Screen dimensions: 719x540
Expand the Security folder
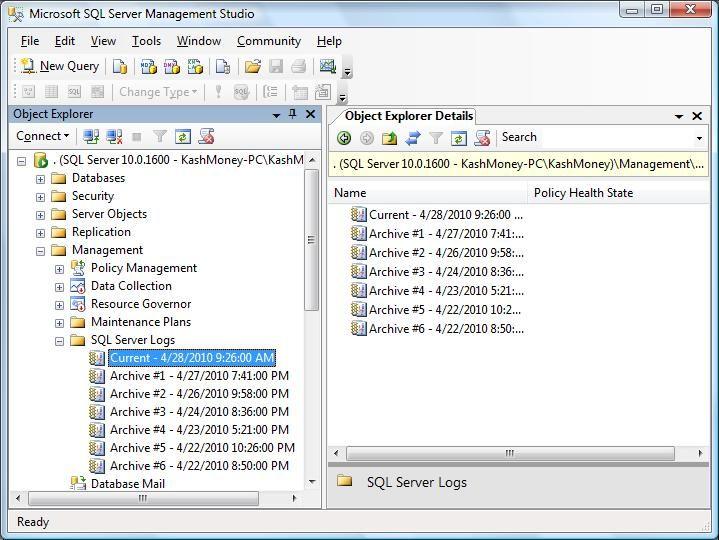point(40,197)
